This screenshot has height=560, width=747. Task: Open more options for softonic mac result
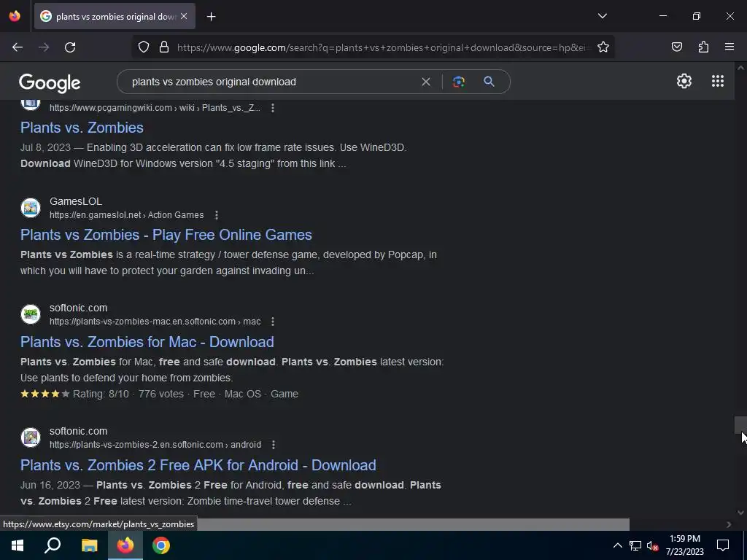point(273,322)
